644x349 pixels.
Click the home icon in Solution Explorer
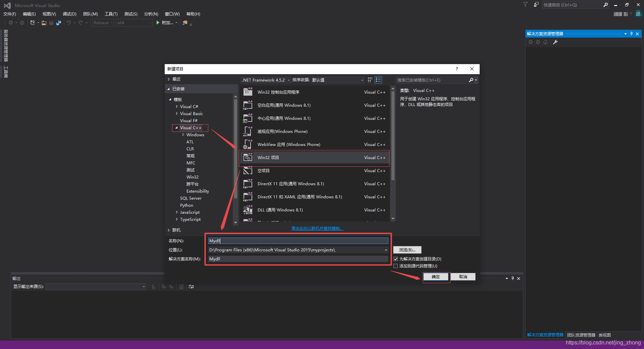545,42
